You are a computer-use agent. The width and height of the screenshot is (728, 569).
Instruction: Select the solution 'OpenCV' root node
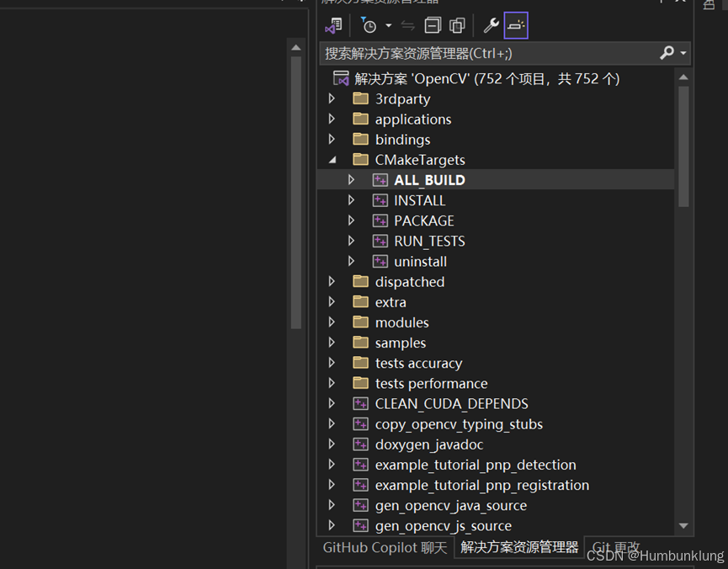486,78
